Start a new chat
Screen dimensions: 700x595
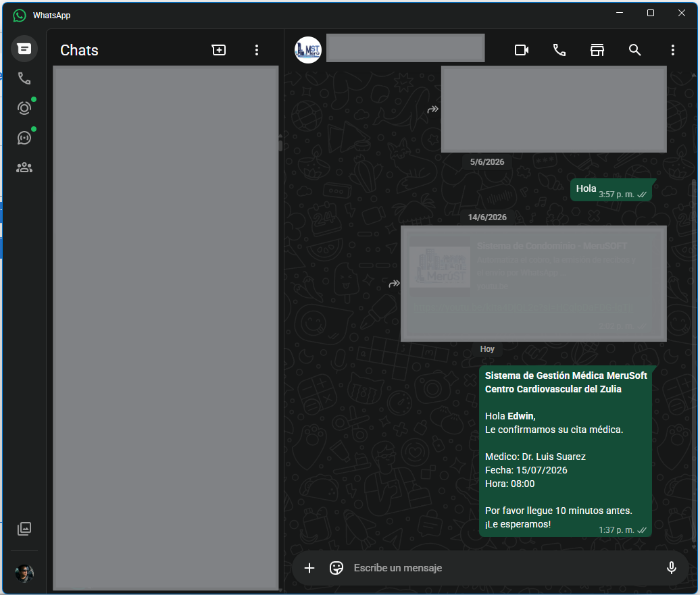click(x=219, y=50)
